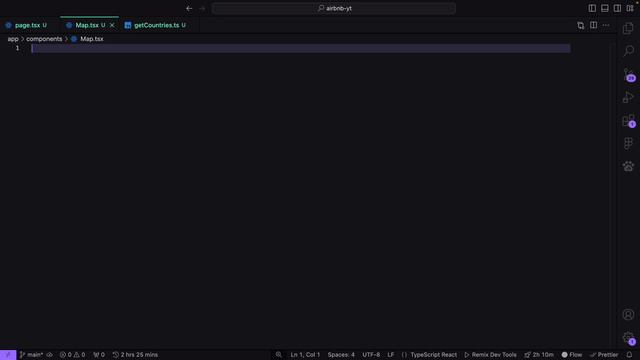This screenshot has width=640, height=360.
Task: Open the editor More Actions ellipsis
Action: [x=606, y=25]
